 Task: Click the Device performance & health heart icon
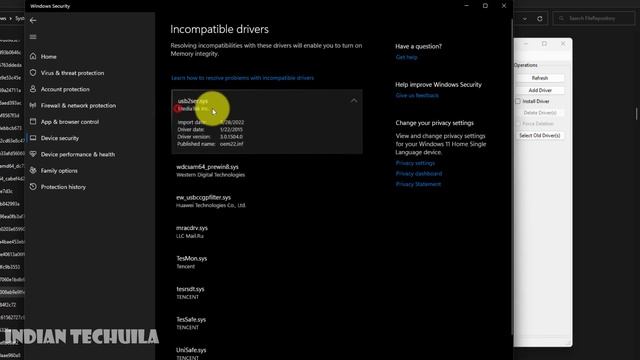(x=33, y=154)
